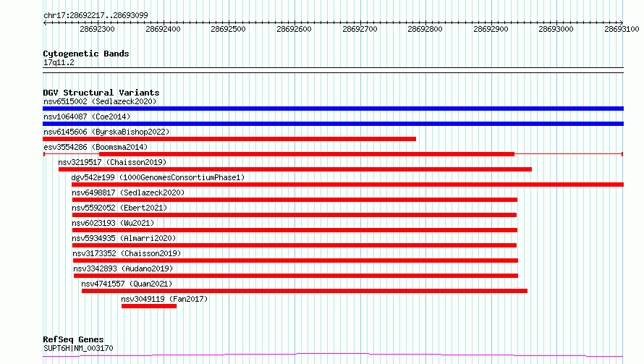Select the nsv5592052 (Ebert2021) variant
Viewport: 644px width, 364px height.
click(119, 208)
